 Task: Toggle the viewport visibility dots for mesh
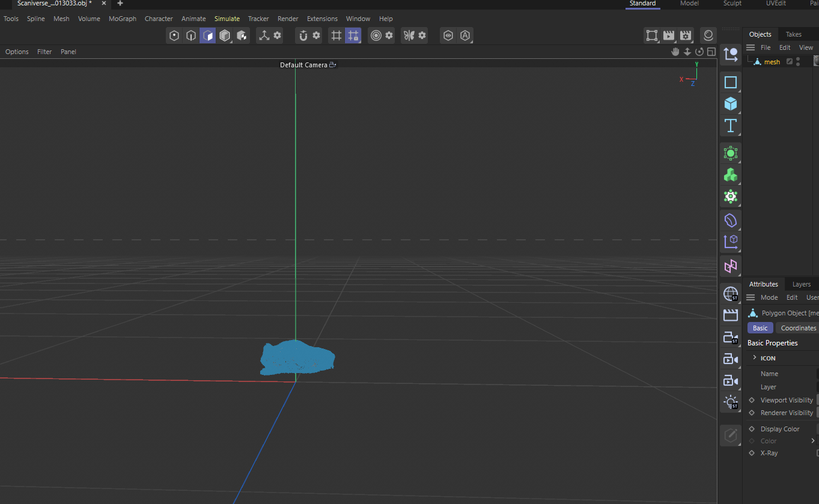pos(797,61)
